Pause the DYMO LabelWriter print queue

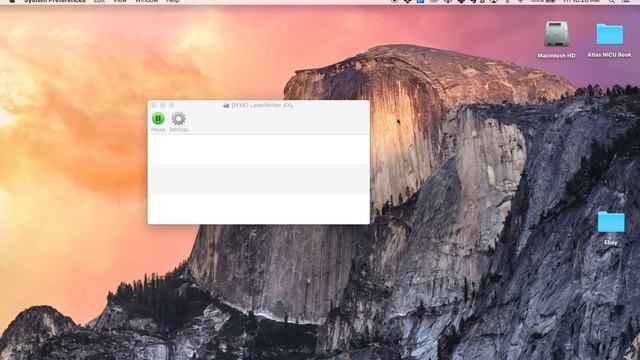(x=158, y=119)
